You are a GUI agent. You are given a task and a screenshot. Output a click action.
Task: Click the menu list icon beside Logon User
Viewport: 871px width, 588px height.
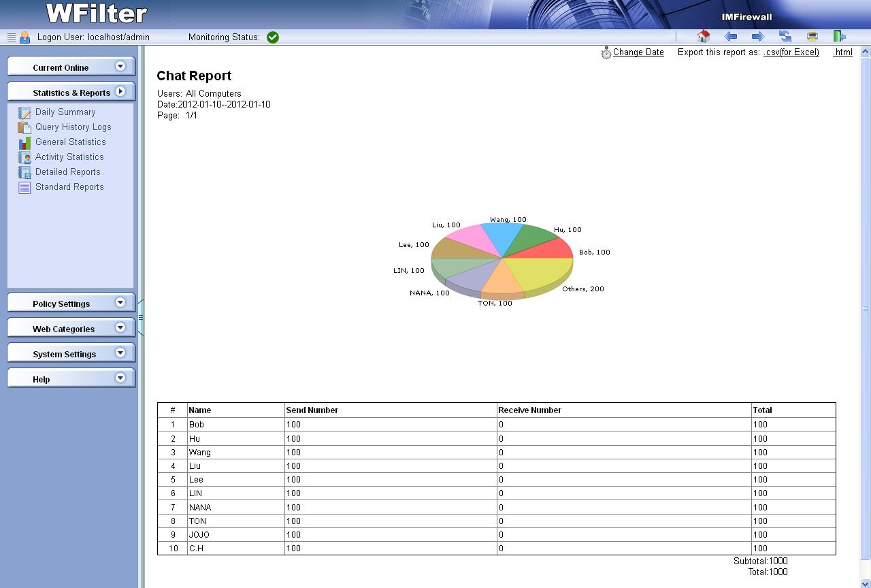click(11, 37)
